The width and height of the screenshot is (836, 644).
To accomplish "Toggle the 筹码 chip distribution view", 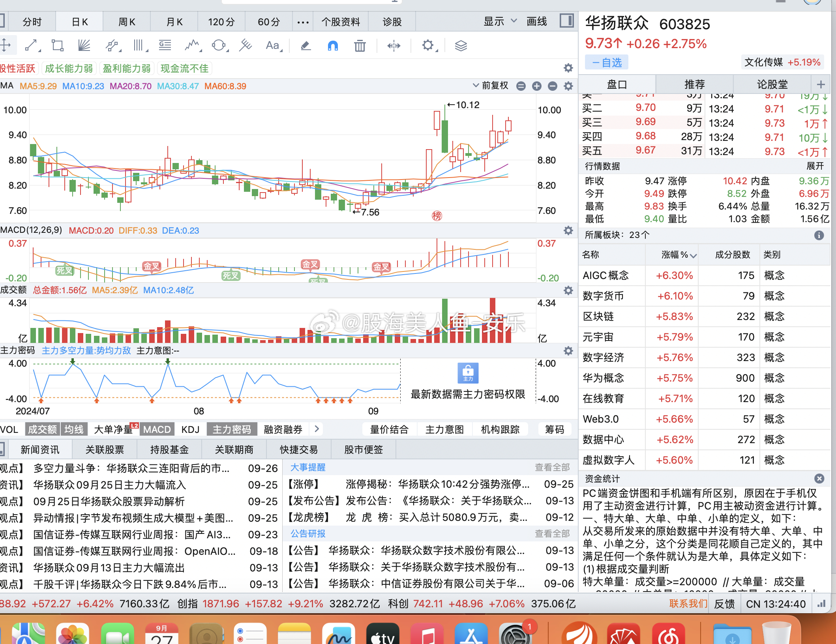I will (555, 429).
